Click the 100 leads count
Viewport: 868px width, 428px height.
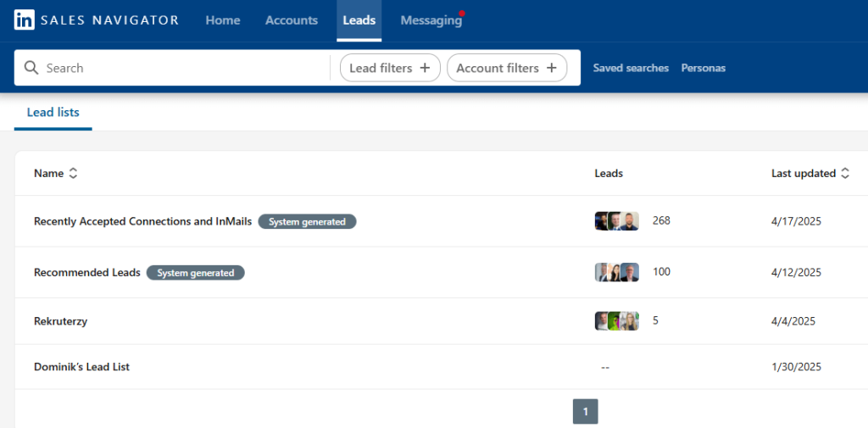[x=661, y=272]
